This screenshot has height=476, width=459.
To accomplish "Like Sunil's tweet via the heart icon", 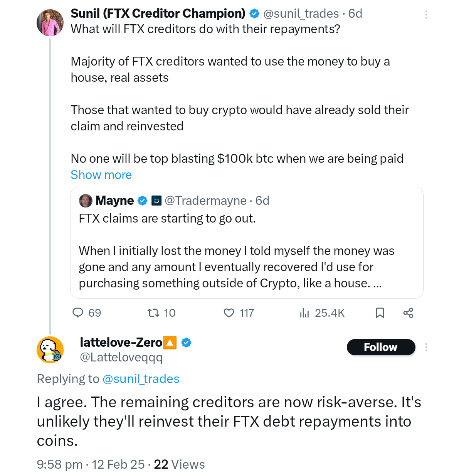I will 229,313.
